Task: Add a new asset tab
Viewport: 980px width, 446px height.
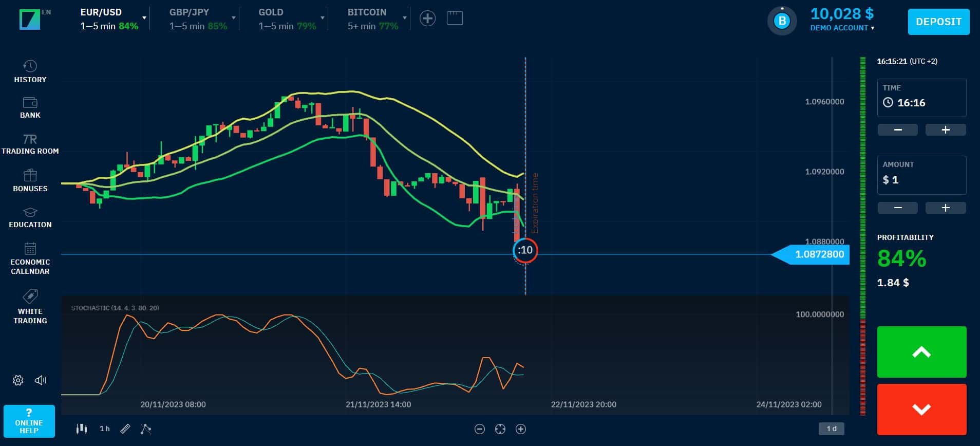Action: click(427, 18)
